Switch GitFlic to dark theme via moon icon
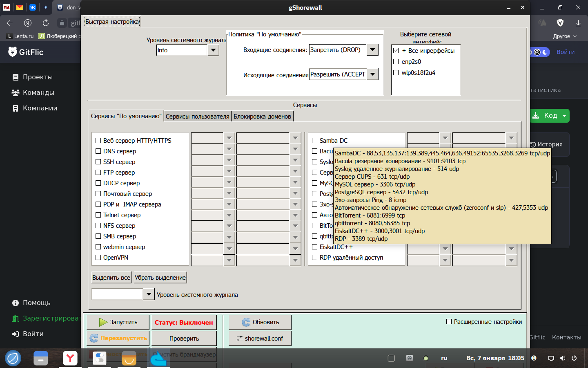 pyautogui.click(x=545, y=52)
